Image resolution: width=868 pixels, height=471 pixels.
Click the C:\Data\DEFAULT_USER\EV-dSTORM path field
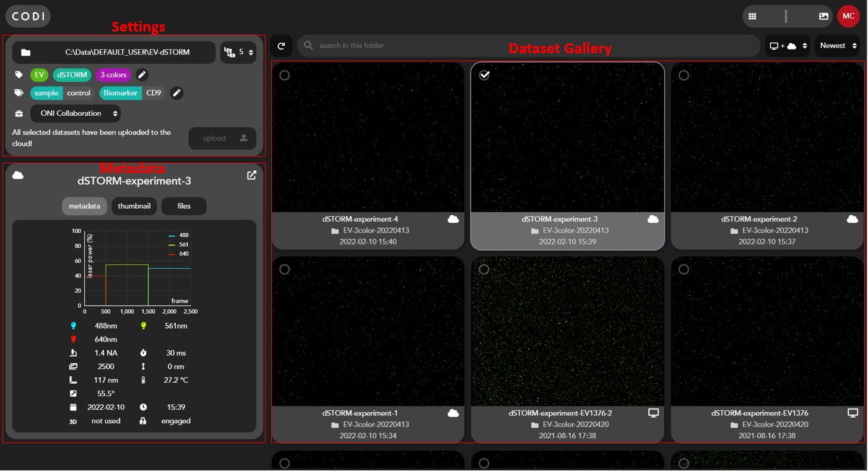114,53
